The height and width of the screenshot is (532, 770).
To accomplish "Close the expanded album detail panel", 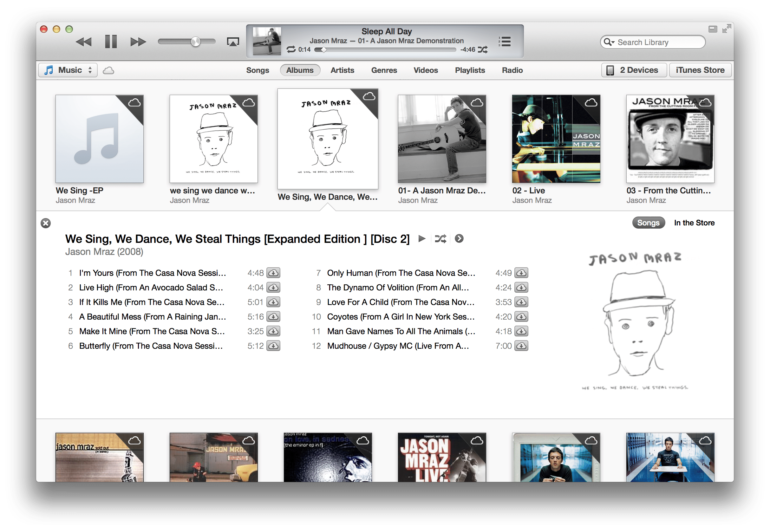I will tap(46, 223).
